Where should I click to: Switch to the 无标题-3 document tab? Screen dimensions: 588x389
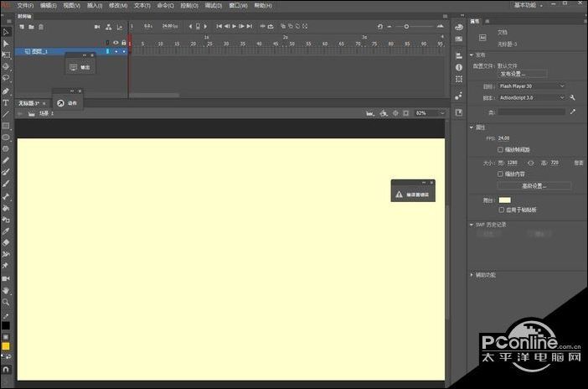pyautogui.click(x=28, y=103)
